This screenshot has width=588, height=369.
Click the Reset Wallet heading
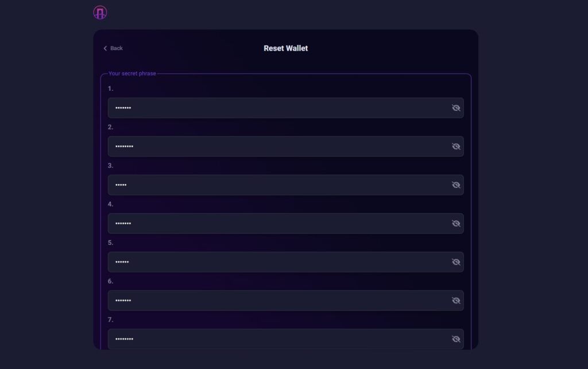coord(286,48)
